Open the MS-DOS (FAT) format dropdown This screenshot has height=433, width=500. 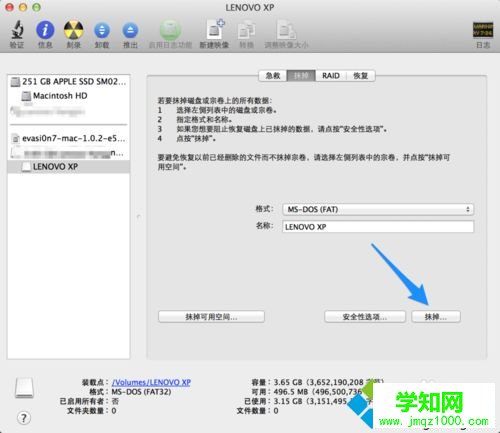pyautogui.click(x=378, y=209)
